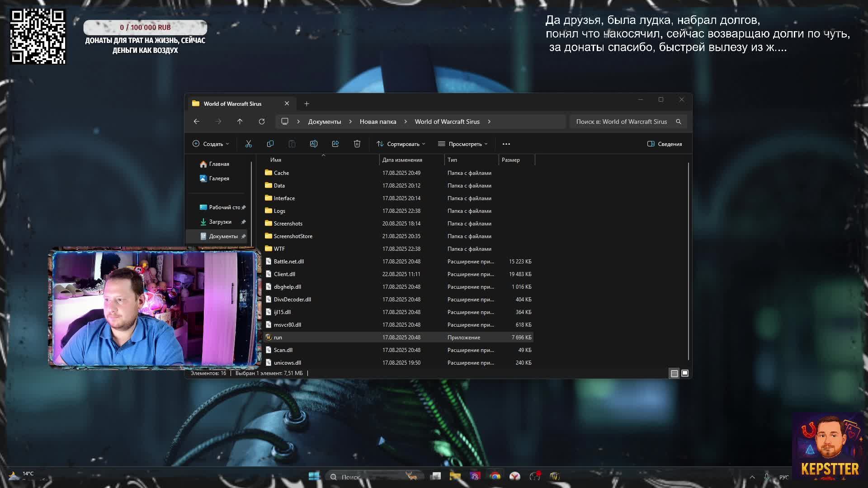Sort by Дата изменения column header
Viewport: 868px width, 488px height.
coord(402,160)
